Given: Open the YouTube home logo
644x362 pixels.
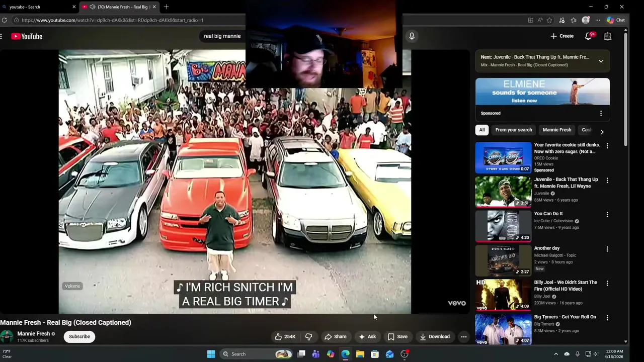Looking at the screenshot, I should tap(27, 36).
